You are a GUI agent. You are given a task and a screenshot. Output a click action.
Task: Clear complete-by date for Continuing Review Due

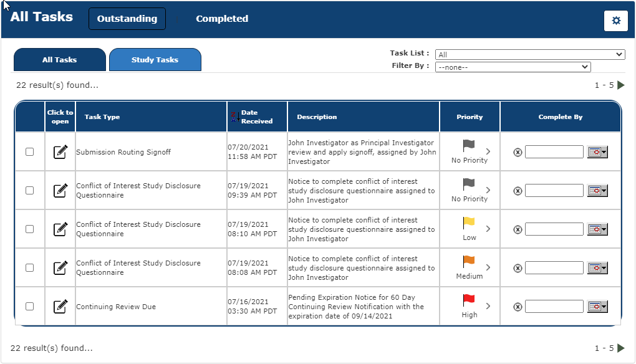[518, 307]
